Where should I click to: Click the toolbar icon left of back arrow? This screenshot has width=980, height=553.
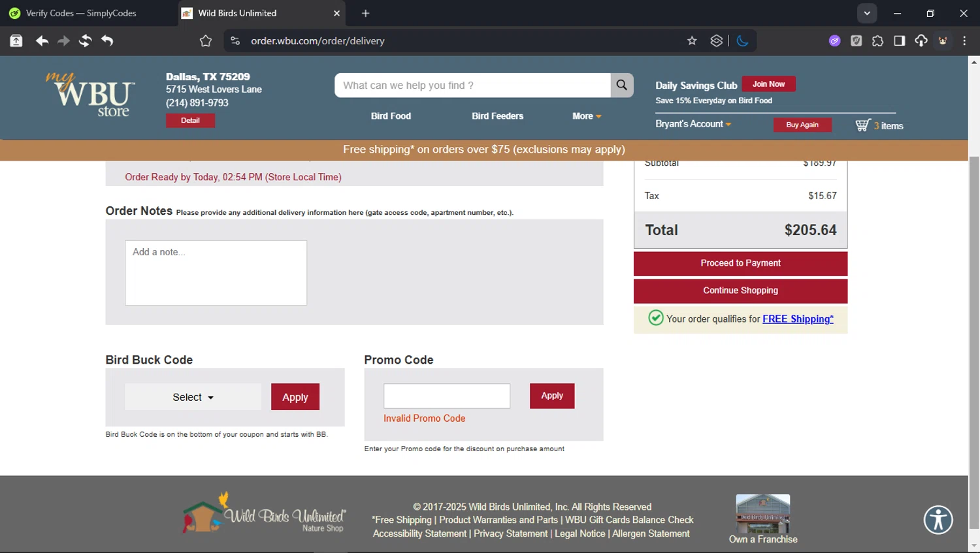(x=16, y=40)
